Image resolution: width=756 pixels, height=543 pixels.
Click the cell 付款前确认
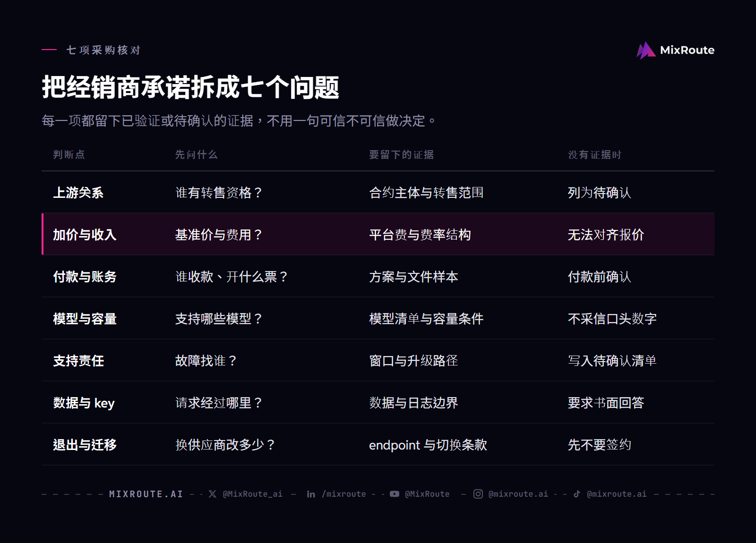point(599,277)
